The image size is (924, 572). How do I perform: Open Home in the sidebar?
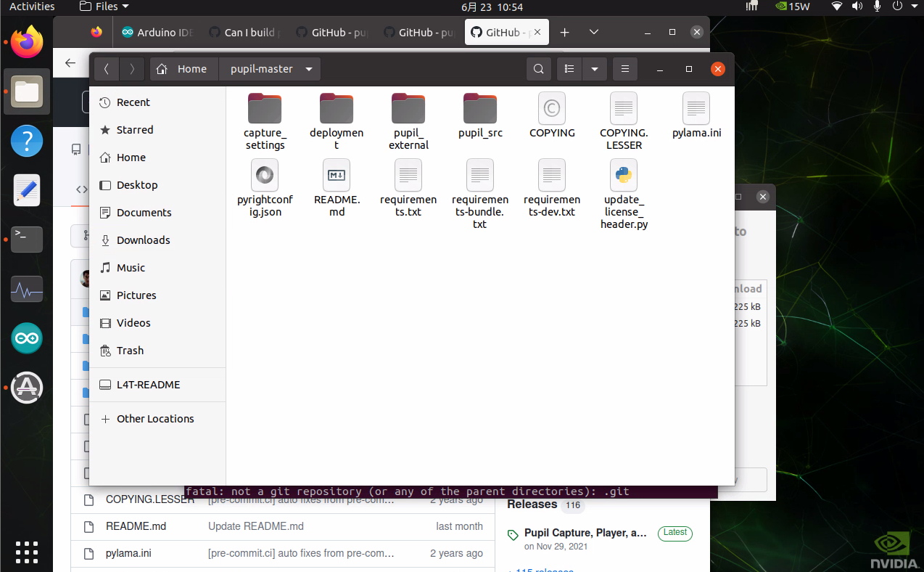(x=157, y=158)
